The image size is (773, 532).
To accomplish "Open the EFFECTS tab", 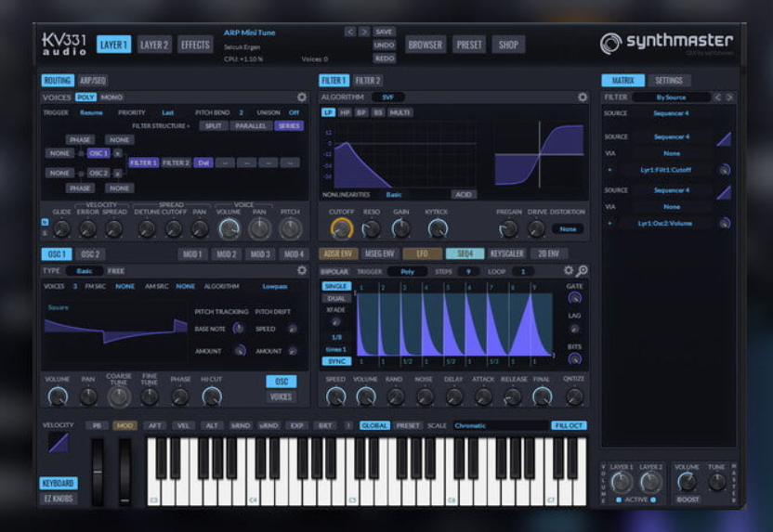I will coord(195,45).
